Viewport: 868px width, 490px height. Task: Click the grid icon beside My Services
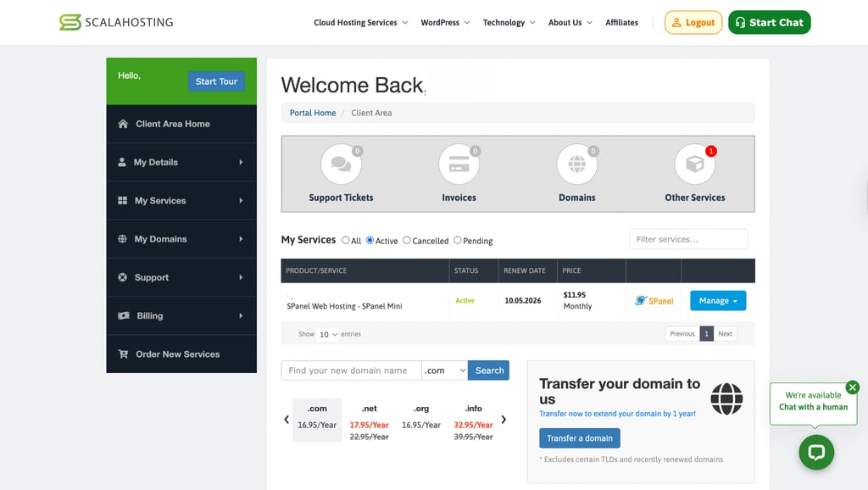pos(122,200)
